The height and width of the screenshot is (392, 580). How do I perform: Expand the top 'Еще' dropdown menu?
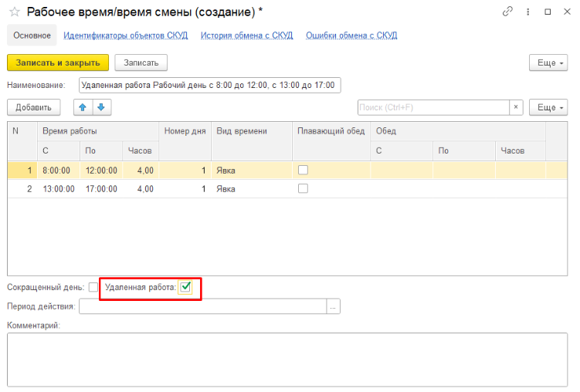point(548,63)
